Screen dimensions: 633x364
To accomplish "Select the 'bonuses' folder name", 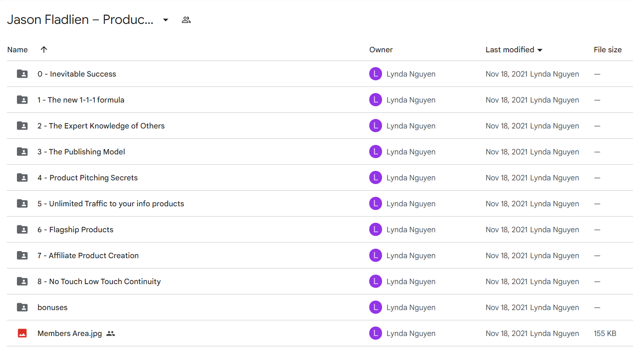I will point(52,308).
